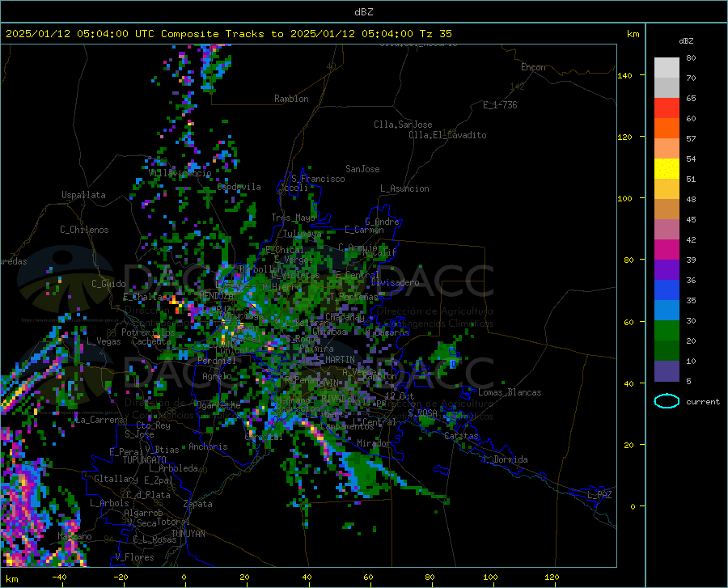Click the Mirador map label
The height and width of the screenshot is (588, 728).
pos(374,443)
